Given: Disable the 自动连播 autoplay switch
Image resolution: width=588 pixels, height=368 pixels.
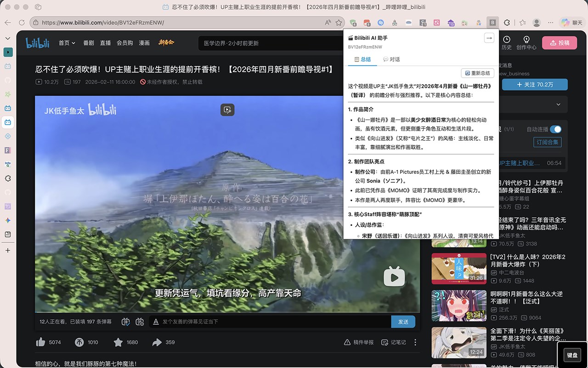Looking at the screenshot, I should pos(555,129).
